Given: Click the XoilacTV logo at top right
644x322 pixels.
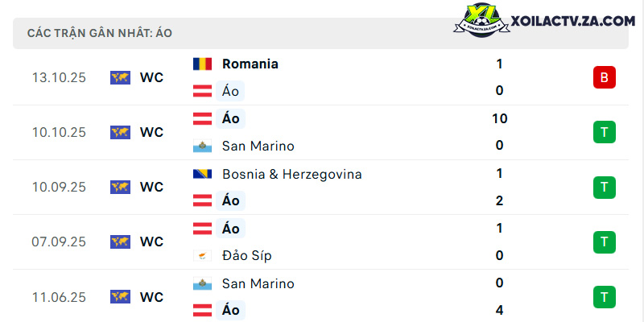Looking at the screenshot, I should click(481, 19).
